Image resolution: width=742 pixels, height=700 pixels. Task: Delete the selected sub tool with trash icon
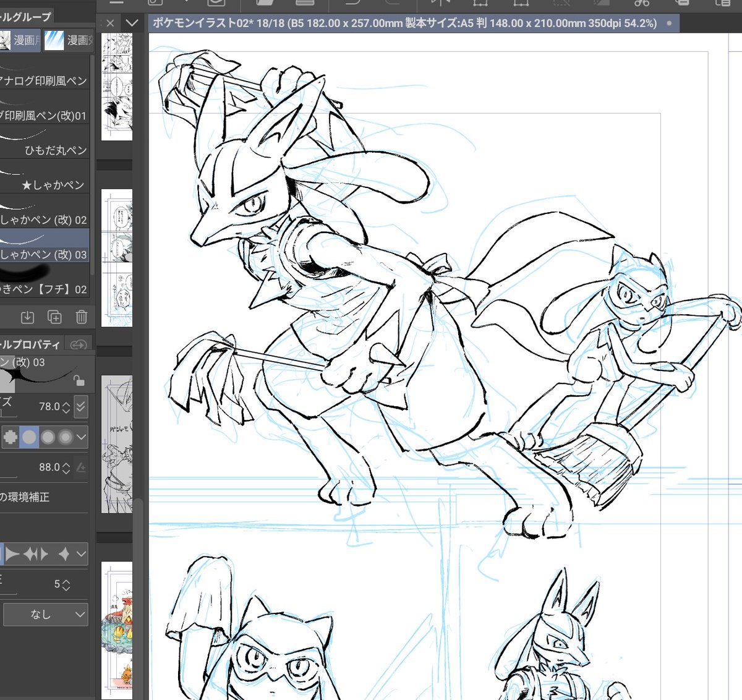81,317
